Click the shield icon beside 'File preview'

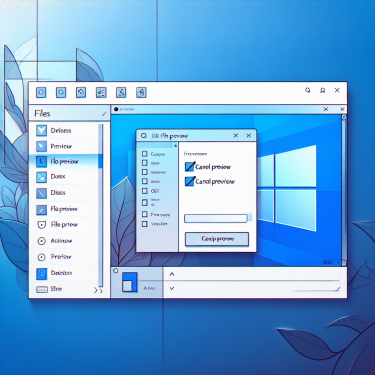(x=41, y=225)
